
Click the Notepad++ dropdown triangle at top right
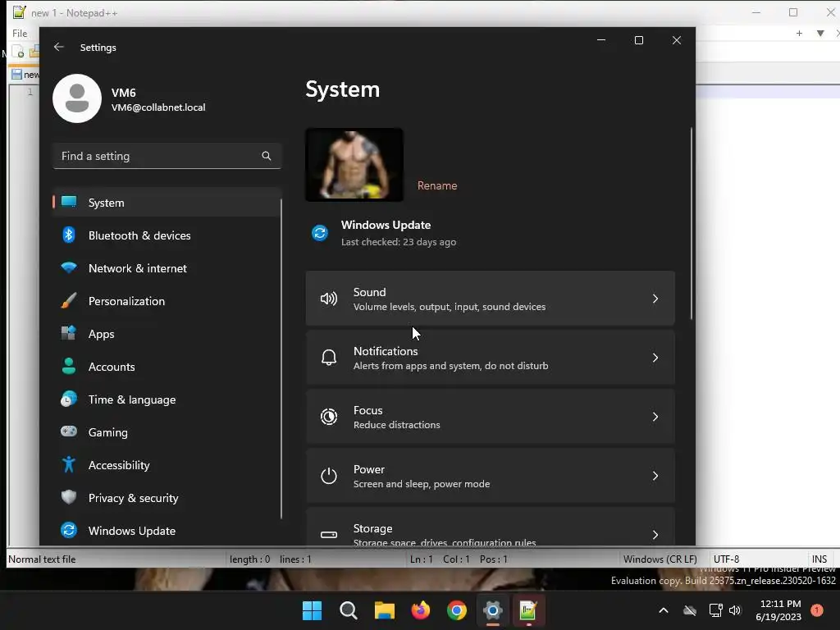(x=820, y=33)
